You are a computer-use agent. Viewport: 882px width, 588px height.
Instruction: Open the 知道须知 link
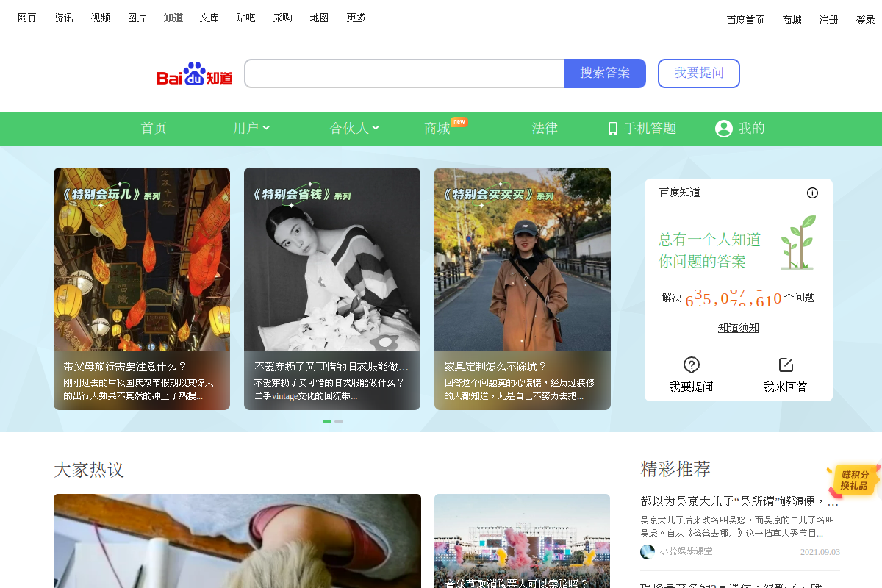[x=738, y=327]
